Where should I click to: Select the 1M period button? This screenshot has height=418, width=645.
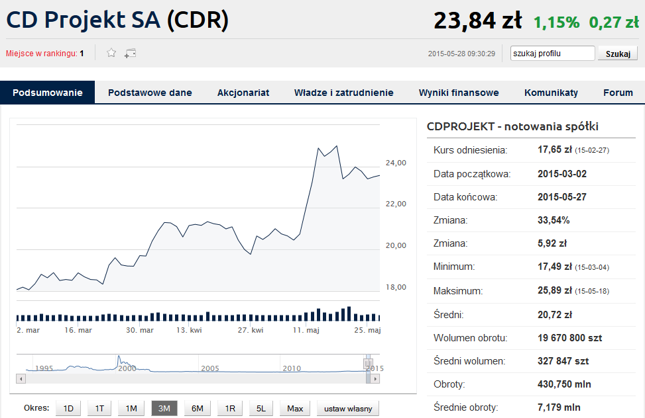click(x=131, y=409)
